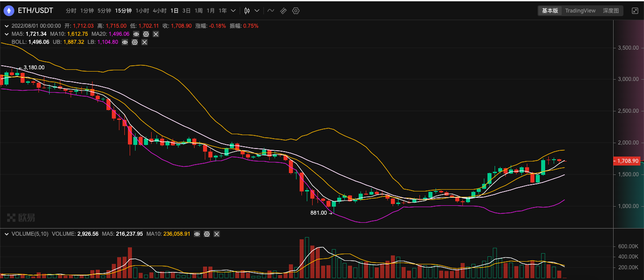644x280 pixels.
Task: Open chart settings gear in top toolbar
Action: [296, 11]
